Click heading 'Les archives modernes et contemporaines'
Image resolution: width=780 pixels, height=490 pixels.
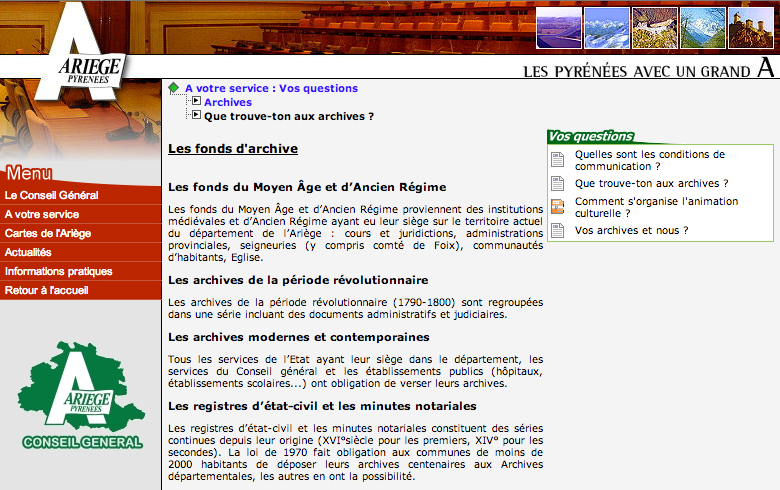point(298,337)
